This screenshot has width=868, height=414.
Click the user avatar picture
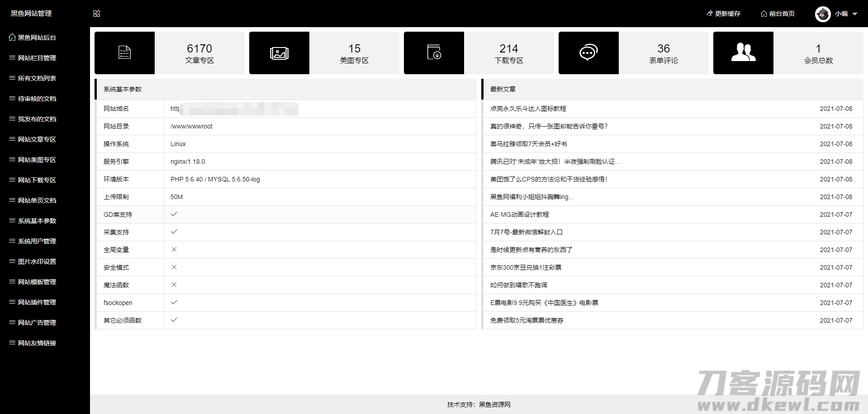pos(822,14)
